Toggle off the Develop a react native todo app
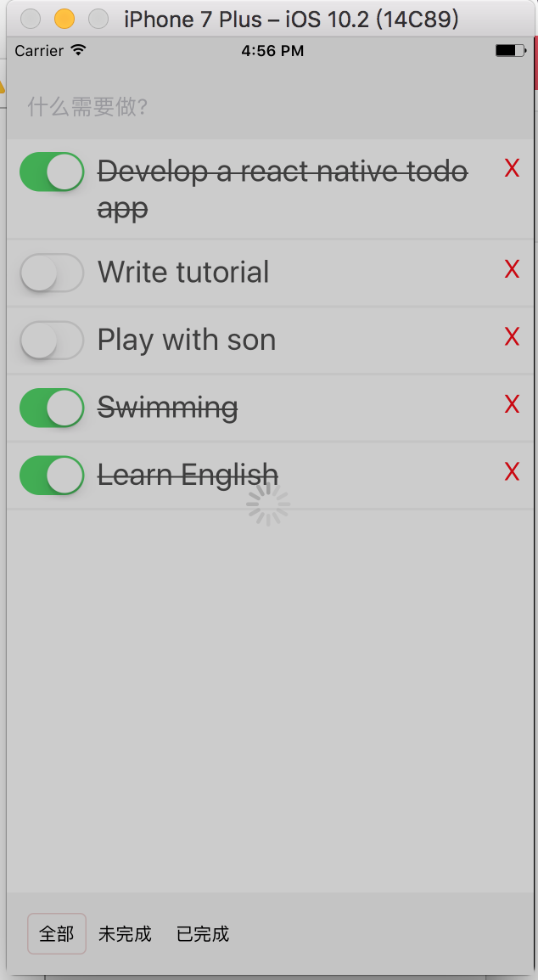Image resolution: width=538 pixels, height=980 pixels. pyautogui.click(x=51, y=172)
